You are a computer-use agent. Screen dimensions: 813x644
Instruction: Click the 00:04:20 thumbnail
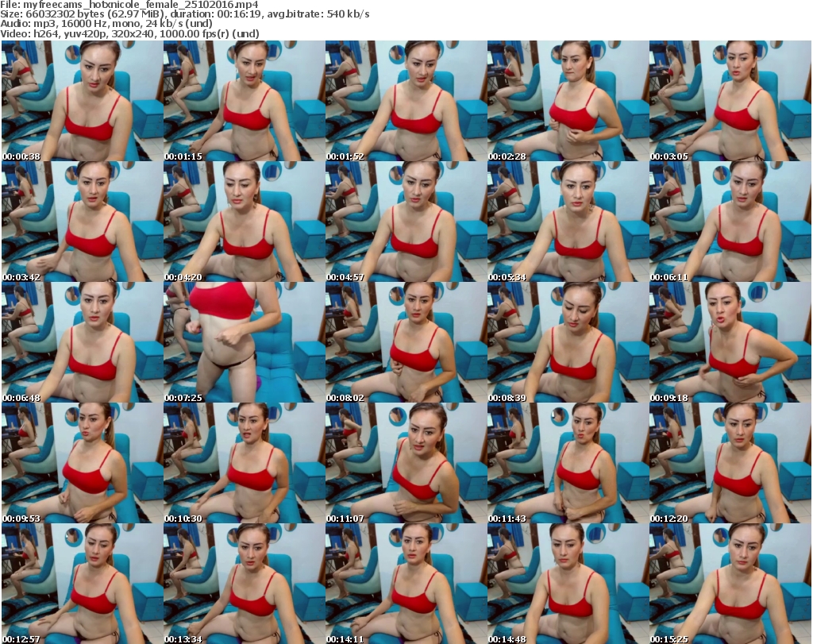pos(243,222)
